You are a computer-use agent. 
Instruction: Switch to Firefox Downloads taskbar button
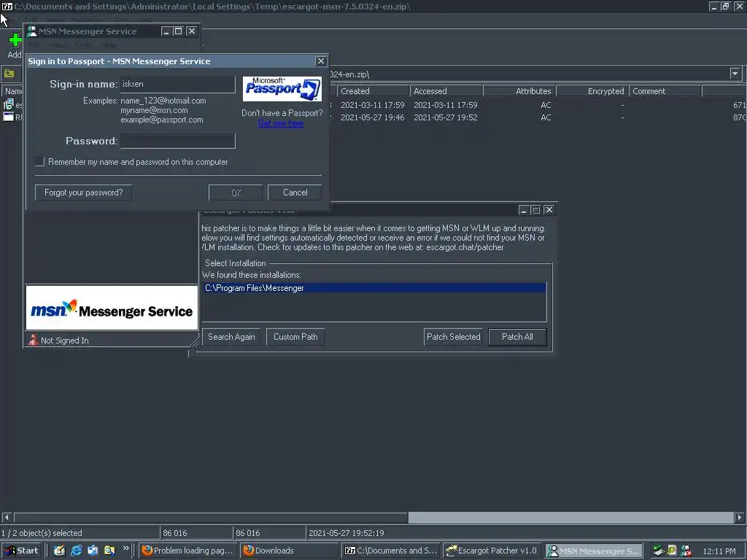pyautogui.click(x=289, y=551)
